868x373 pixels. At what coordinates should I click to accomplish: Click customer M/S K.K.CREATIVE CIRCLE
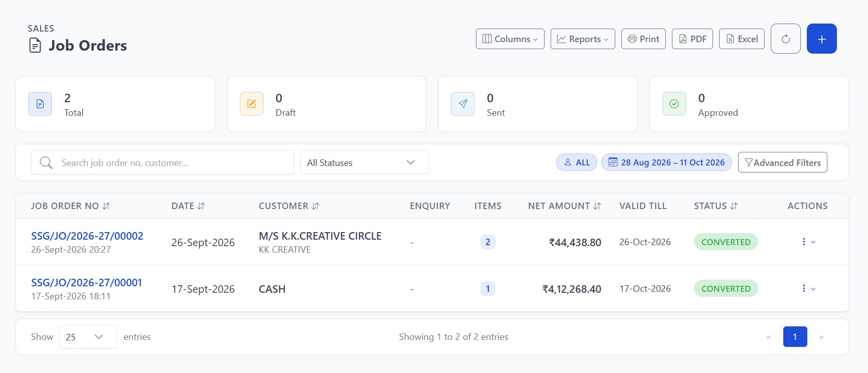(320, 236)
